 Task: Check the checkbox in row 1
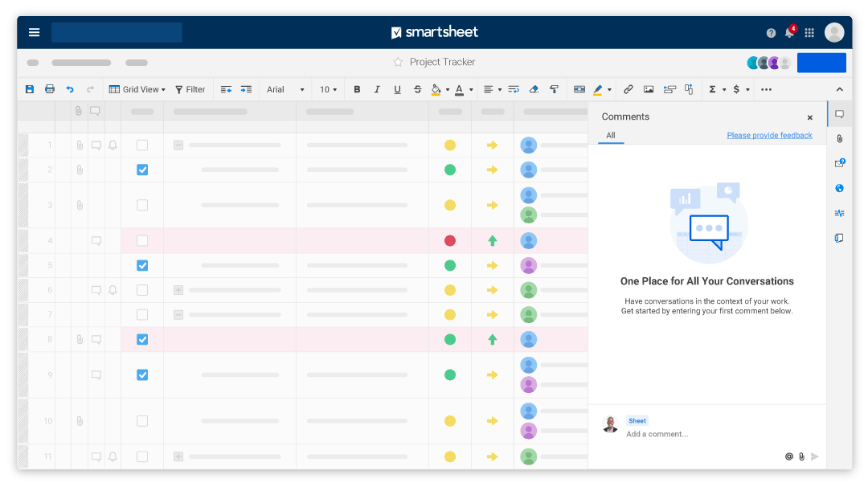(142, 145)
